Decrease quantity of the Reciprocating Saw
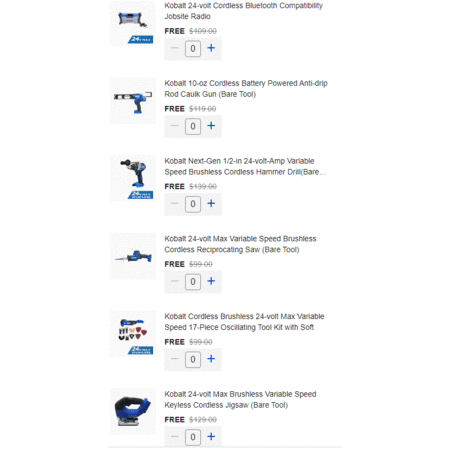 coord(175,281)
